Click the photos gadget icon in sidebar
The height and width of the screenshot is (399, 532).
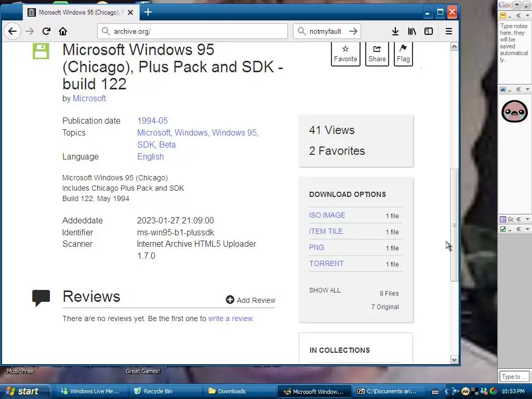503,89
